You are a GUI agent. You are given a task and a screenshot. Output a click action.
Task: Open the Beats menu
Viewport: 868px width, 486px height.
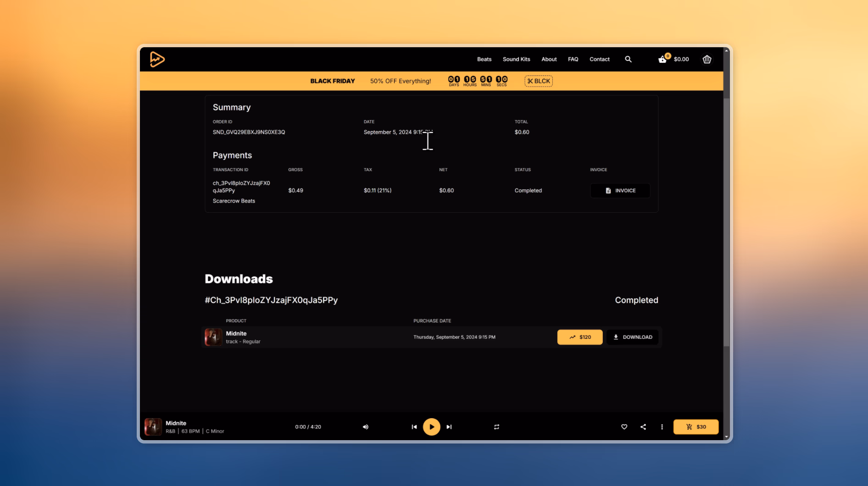coord(484,59)
